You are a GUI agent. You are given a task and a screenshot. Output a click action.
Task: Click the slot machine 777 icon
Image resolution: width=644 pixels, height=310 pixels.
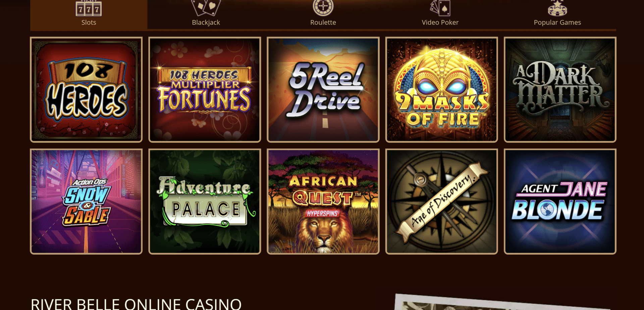coord(89,8)
